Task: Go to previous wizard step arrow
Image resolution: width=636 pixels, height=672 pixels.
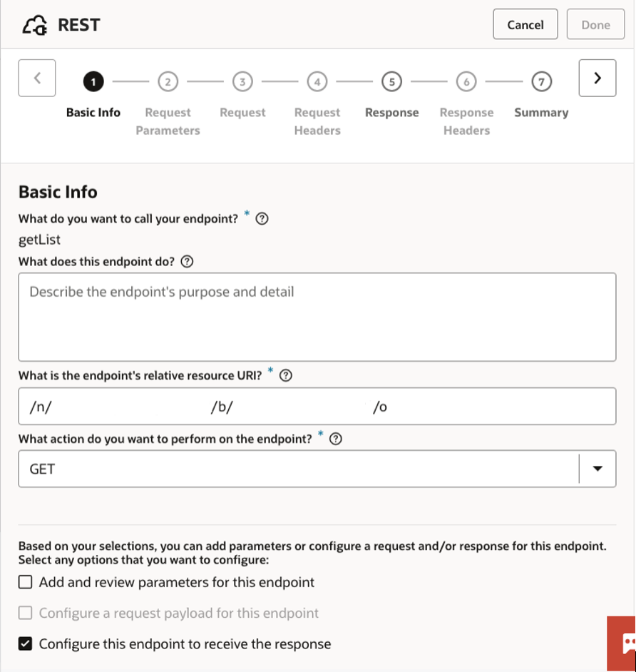Action: [x=37, y=78]
